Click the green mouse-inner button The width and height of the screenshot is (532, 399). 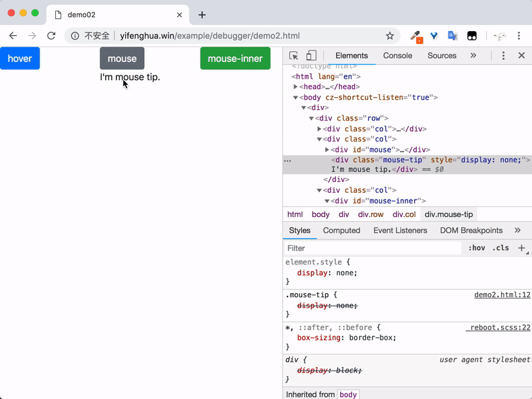click(236, 59)
